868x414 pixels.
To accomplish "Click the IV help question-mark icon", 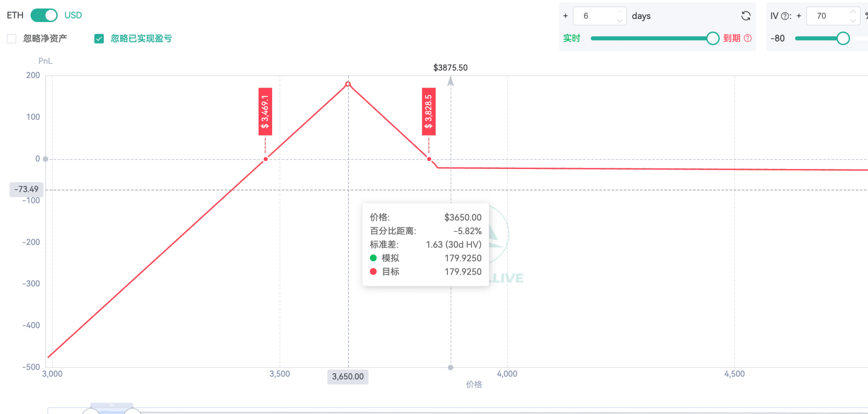I will (785, 16).
